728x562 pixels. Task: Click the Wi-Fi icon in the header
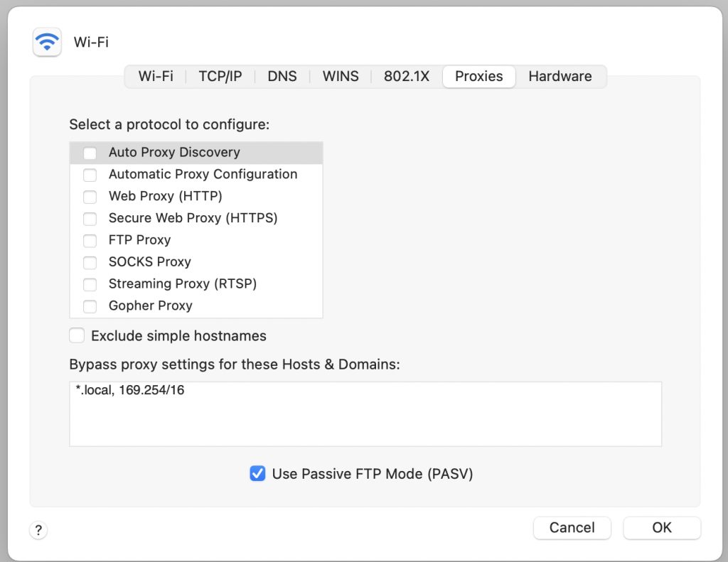click(x=47, y=42)
